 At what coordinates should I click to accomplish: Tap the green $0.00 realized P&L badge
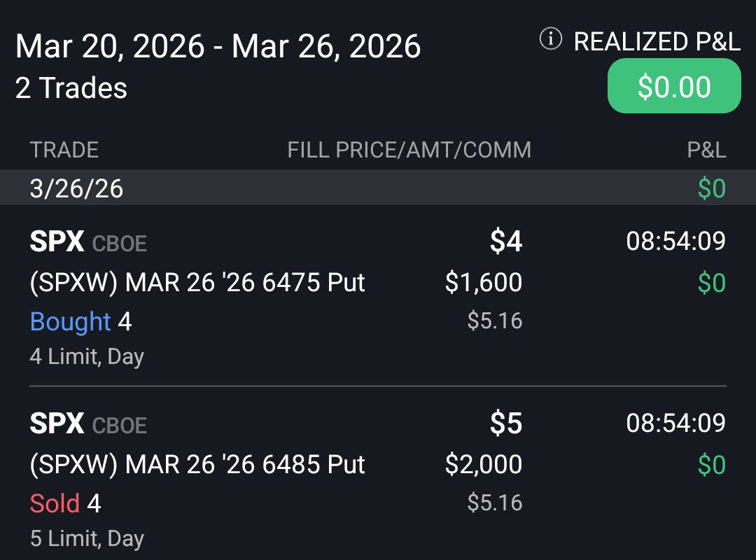point(673,87)
